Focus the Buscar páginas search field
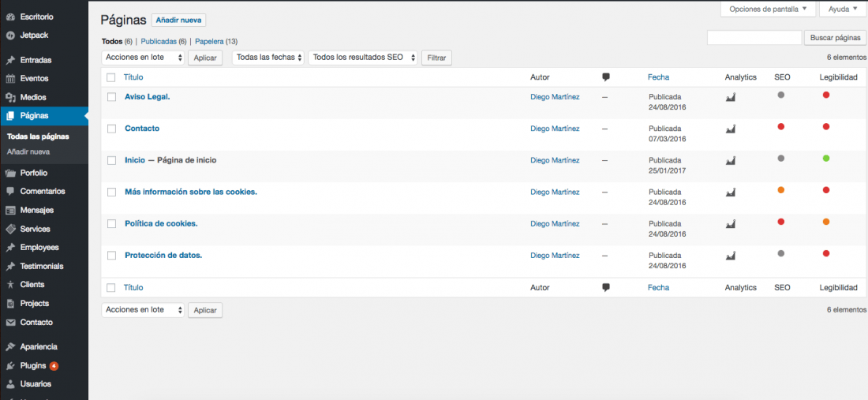This screenshot has height=400, width=868. (754, 38)
